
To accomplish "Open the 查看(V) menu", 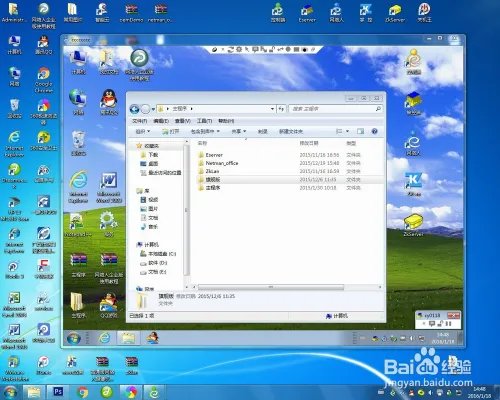I will [x=182, y=121].
